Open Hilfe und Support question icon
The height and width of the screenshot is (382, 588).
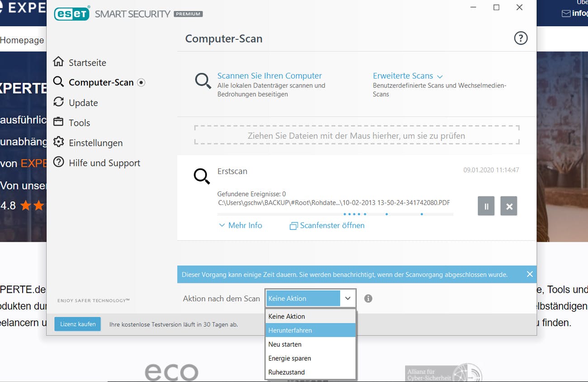click(x=58, y=162)
